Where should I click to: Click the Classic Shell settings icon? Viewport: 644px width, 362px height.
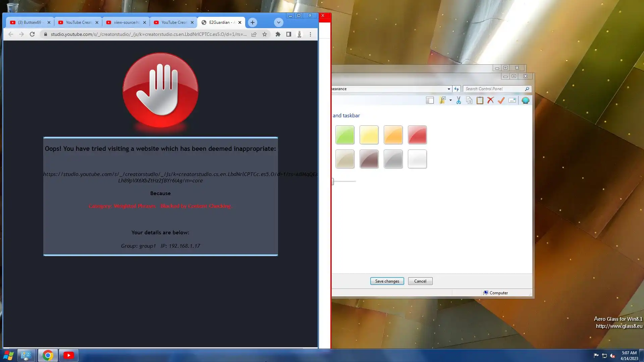[525, 100]
